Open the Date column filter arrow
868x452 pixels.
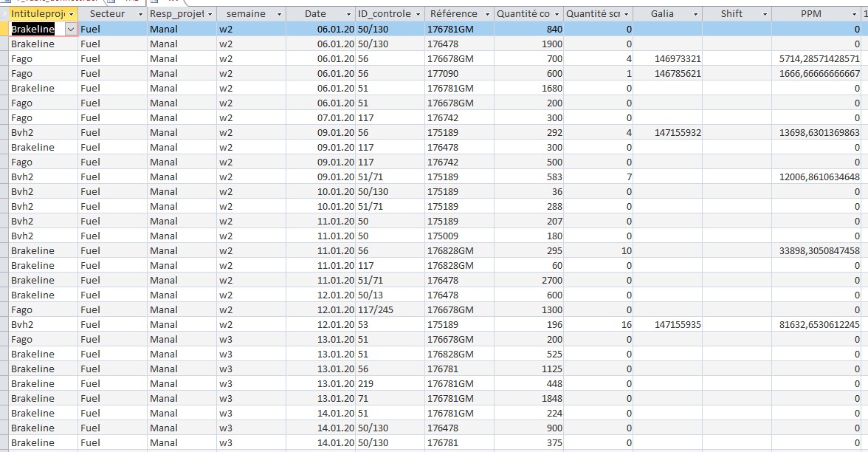(348, 14)
